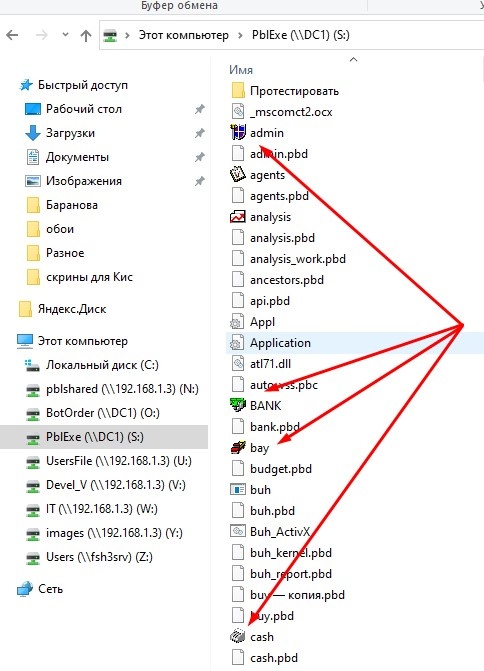This screenshot has width=484, height=671.
Task: Click the sort arrow above Имя column
Action: [x=353, y=59]
